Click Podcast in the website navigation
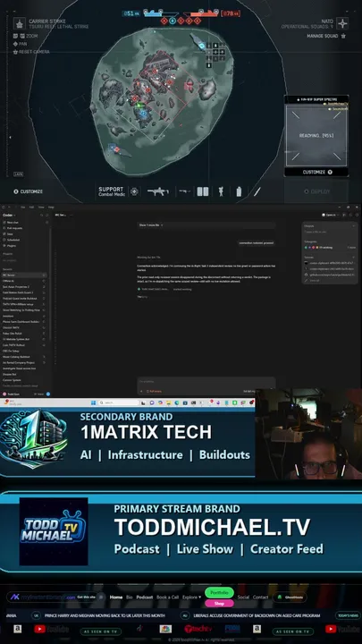362x644 pixels. [x=145, y=597]
